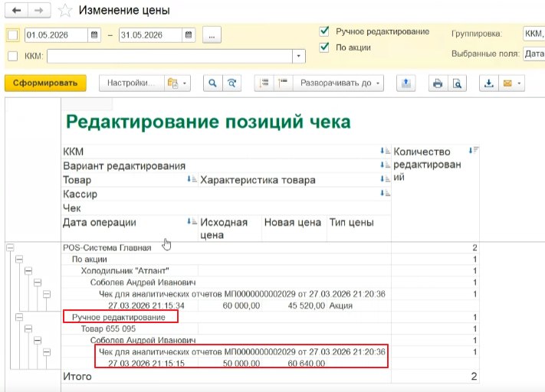
Task: Collapse the По акции group
Action: [19, 259]
